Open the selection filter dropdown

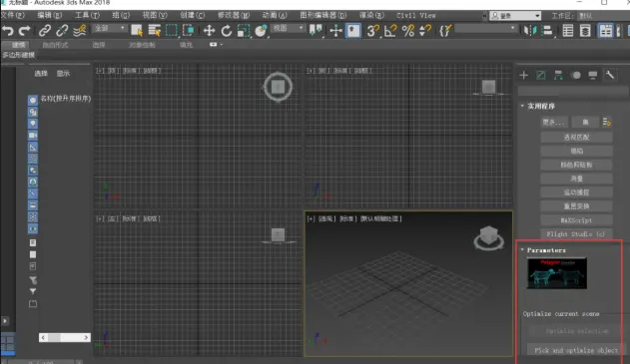pyautogui.click(x=110, y=28)
